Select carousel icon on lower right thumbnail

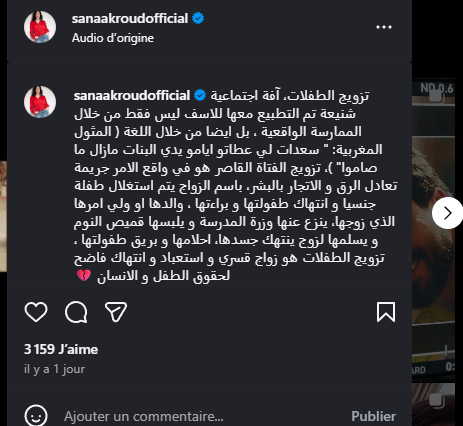point(437,400)
